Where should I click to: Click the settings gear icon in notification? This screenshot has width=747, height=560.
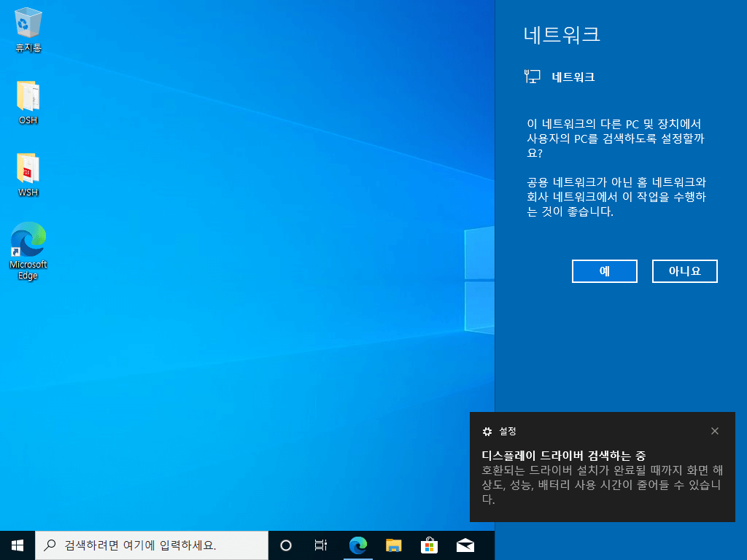click(x=487, y=432)
